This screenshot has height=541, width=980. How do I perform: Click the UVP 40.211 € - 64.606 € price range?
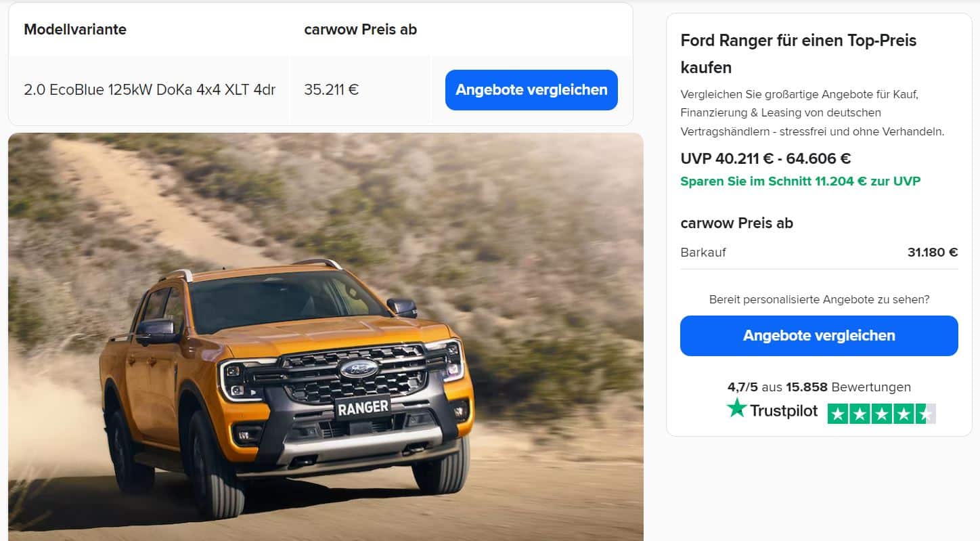coord(765,158)
